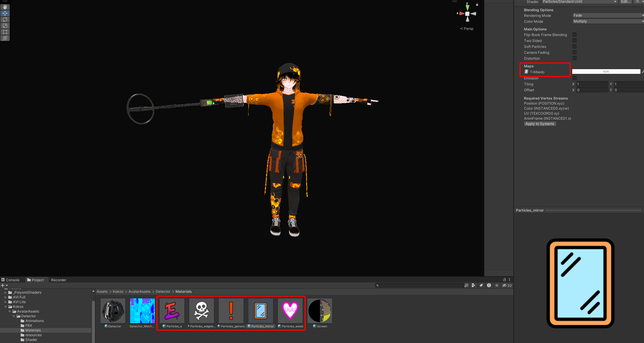Click the favorites star icon in Project panel

(x=497, y=285)
